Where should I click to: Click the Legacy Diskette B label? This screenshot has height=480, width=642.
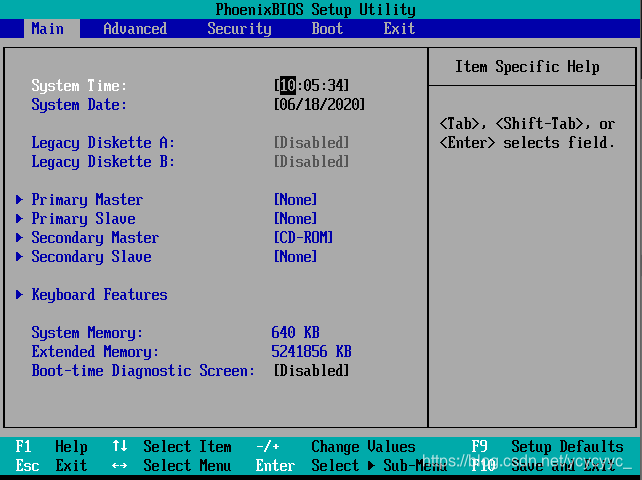pyautogui.click(x=103, y=162)
